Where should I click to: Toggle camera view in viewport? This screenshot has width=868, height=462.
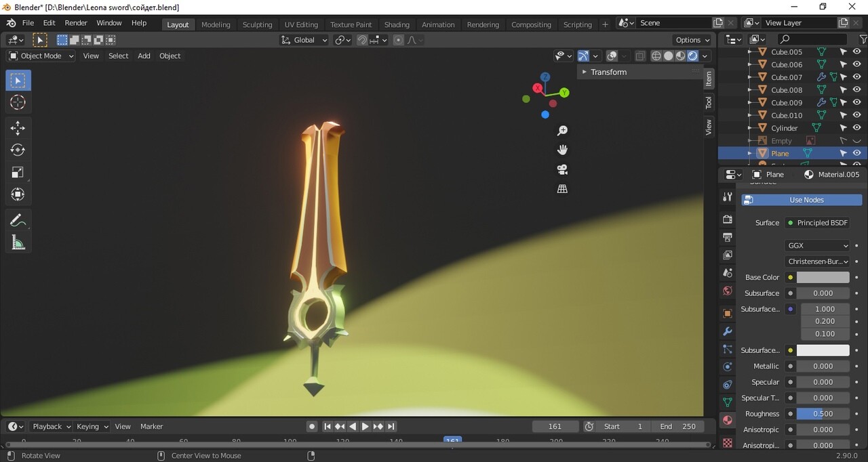(x=562, y=169)
